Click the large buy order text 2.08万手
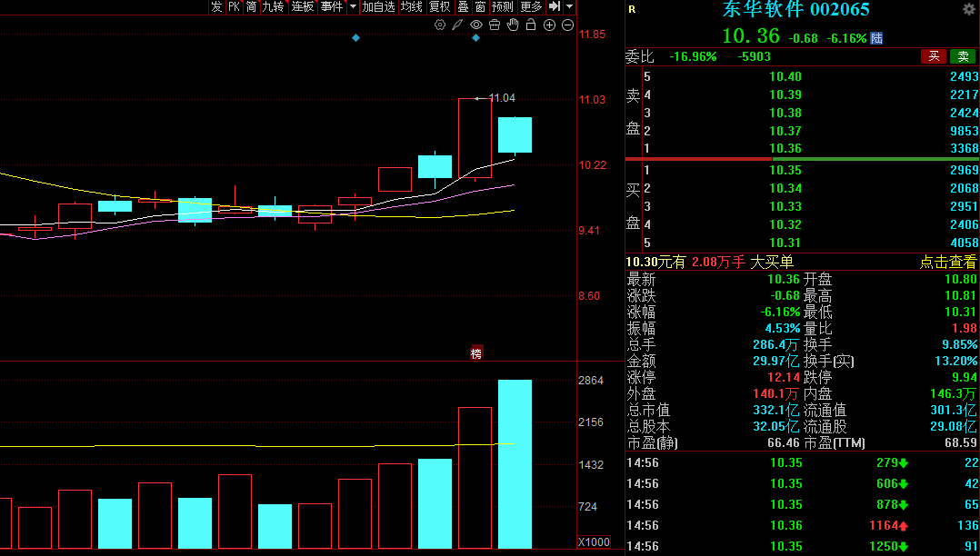Screen dimensions: 980x556 point(719,263)
